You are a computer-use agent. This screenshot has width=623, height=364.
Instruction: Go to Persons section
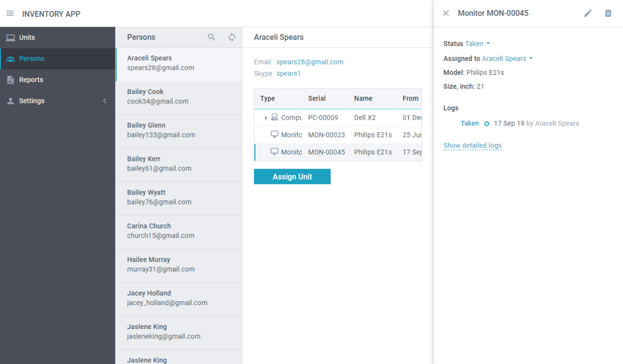tap(58, 59)
